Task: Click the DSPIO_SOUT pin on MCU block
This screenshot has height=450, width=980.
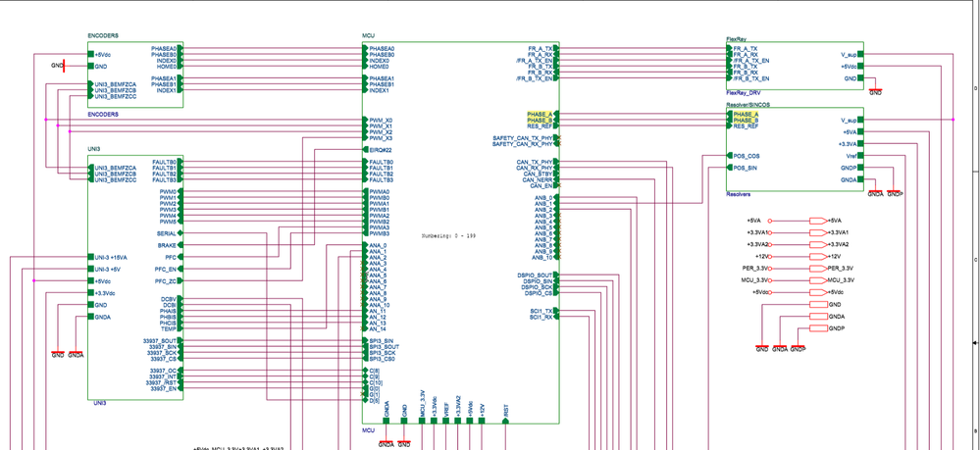Action: tap(535, 275)
